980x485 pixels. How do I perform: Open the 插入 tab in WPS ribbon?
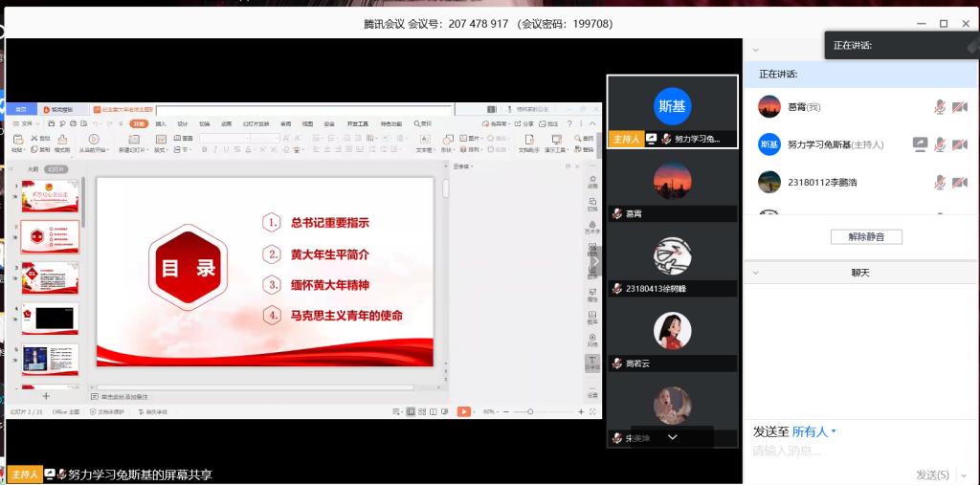click(161, 123)
